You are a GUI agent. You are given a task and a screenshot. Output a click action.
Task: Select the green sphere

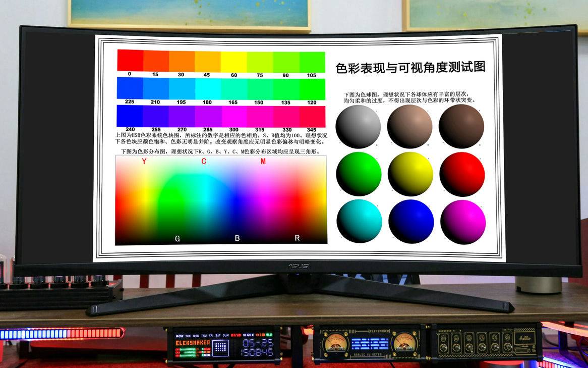pyautogui.click(x=359, y=174)
